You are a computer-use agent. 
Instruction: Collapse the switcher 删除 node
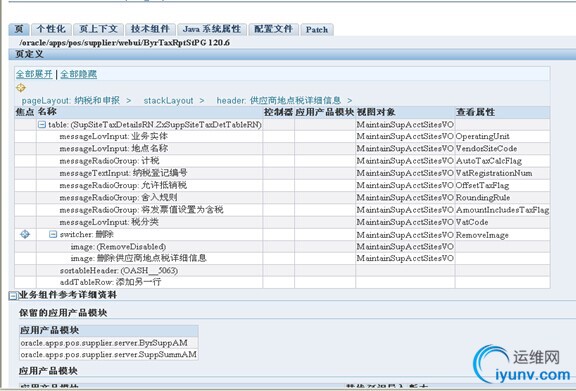(x=53, y=234)
